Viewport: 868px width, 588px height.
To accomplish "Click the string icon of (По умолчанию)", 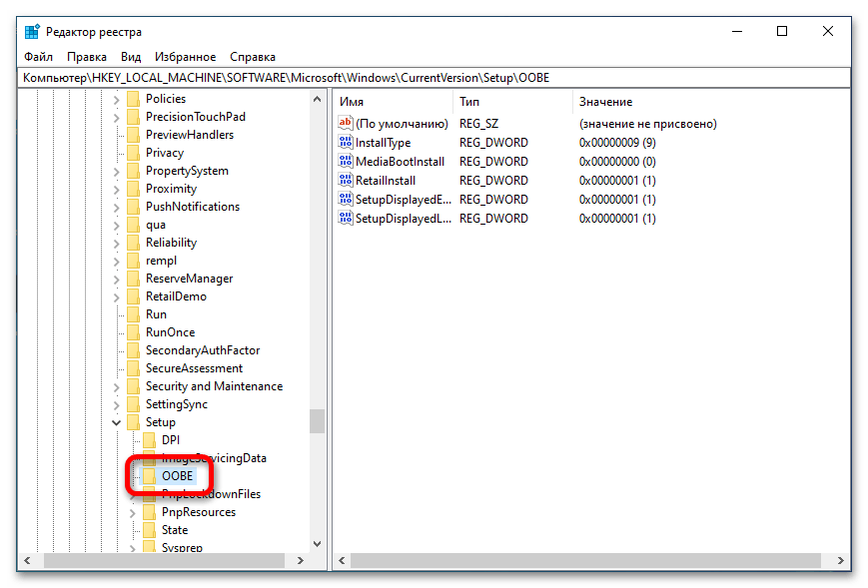I will pyautogui.click(x=346, y=123).
